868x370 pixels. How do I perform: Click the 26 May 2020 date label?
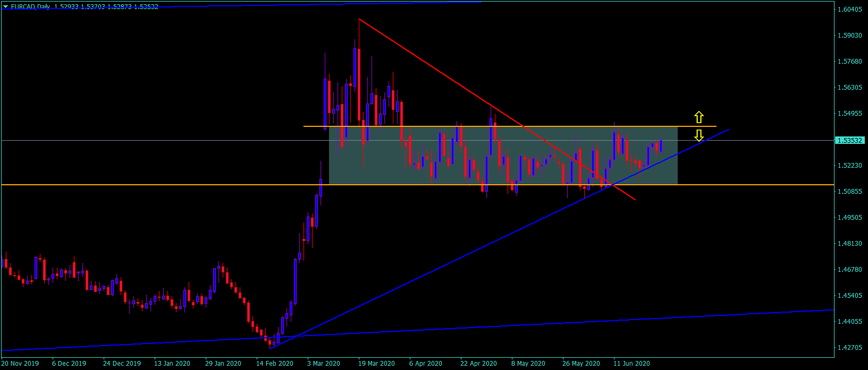coord(581,364)
